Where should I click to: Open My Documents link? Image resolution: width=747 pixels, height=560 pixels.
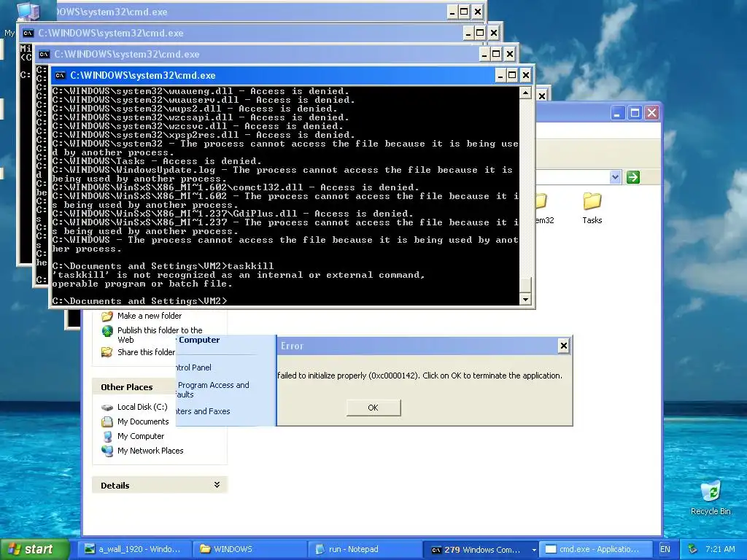[143, 421]
